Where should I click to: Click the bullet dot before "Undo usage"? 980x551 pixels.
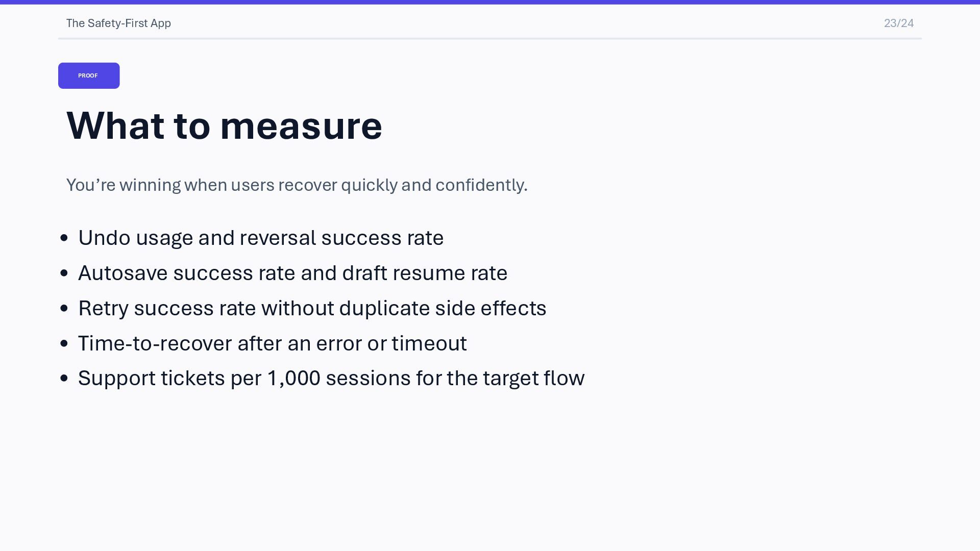pyautogui.click(x=64, y=238)
